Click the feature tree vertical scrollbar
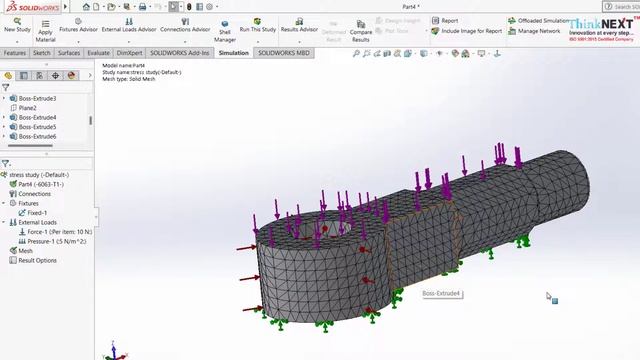640x360 pixels. [x=90, y=120]
